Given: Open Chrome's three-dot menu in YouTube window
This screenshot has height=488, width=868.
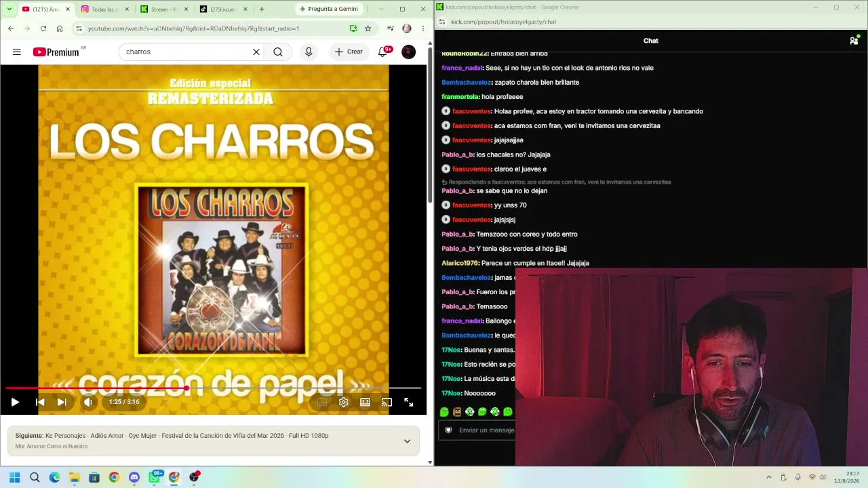Looking at the screenshot, I should 423,28.
